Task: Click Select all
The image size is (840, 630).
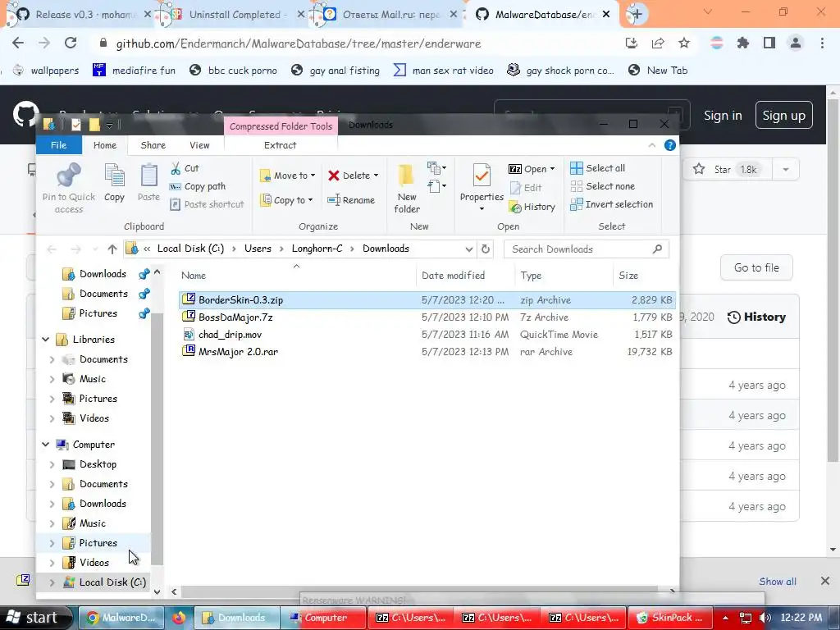Action: point(597,168)
